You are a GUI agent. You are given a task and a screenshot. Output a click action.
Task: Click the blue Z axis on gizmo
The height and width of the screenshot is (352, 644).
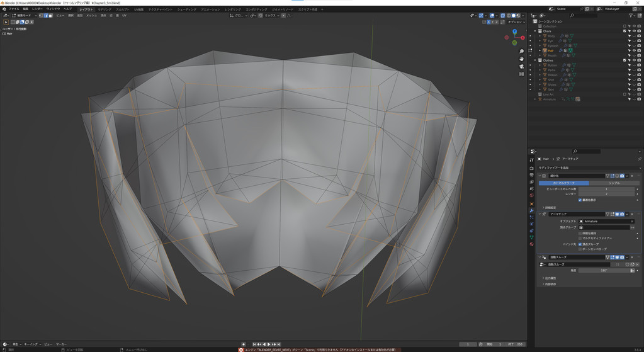click(514, 31)
